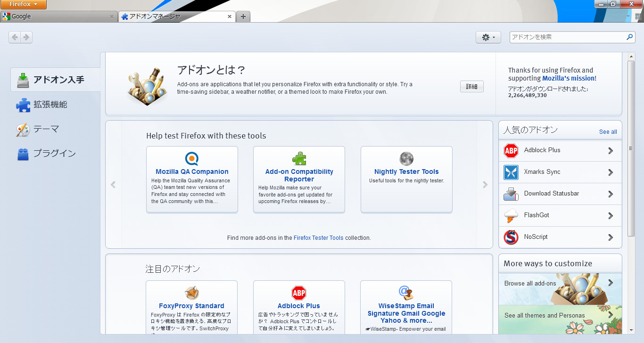Select the 拡張機能 sidebar category
Viewport: 644px width, 343px height.
click(x=55, y=105)
